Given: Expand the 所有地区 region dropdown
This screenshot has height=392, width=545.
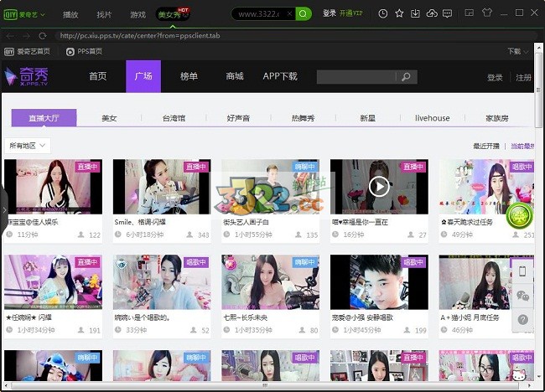Looking at the screenshot, I should pyautogui.click(x=29, y=146).
